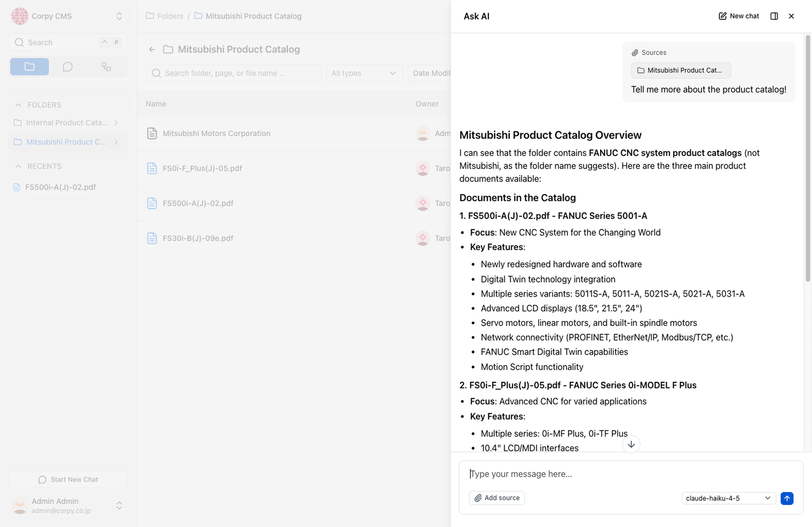Jump to latest message with down arrow

pos(631,444)
